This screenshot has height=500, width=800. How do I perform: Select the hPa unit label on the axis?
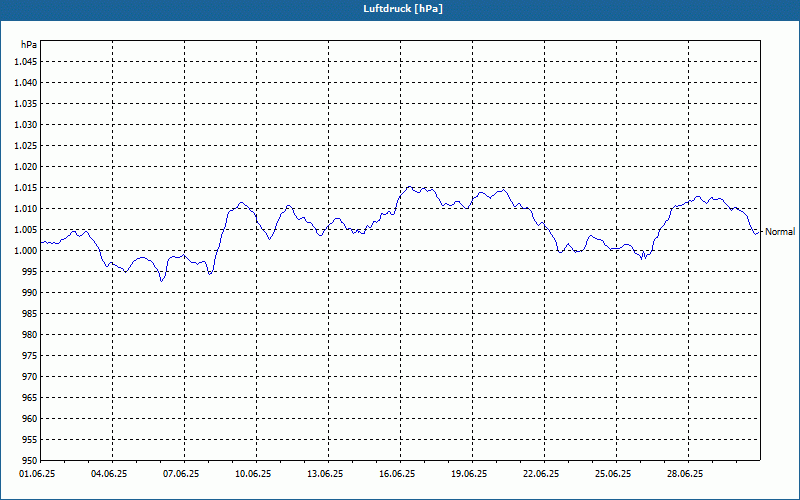[x=29, y=44]
